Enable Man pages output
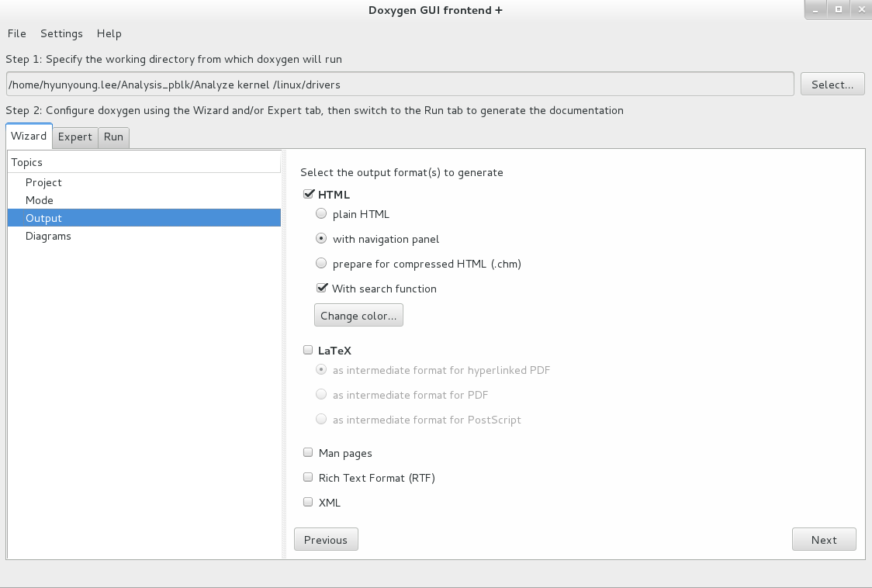872x588 pixels. click(308, 452)
